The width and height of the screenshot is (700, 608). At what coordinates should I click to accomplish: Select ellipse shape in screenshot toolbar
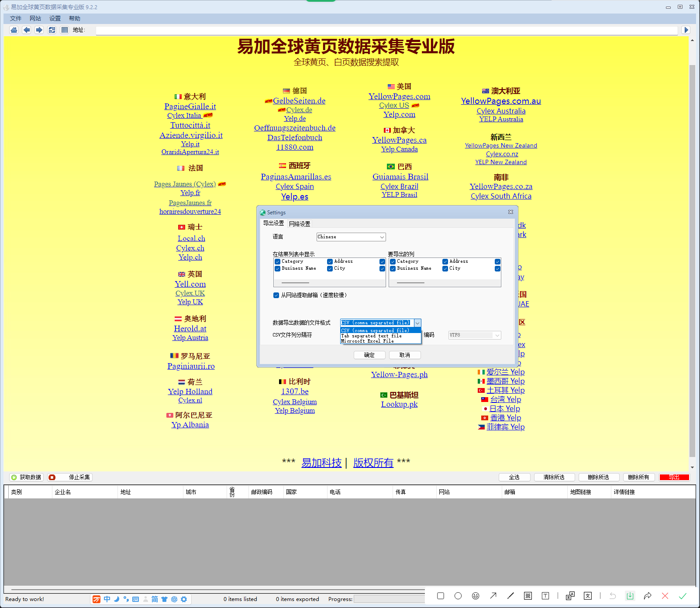coord(458,596)
